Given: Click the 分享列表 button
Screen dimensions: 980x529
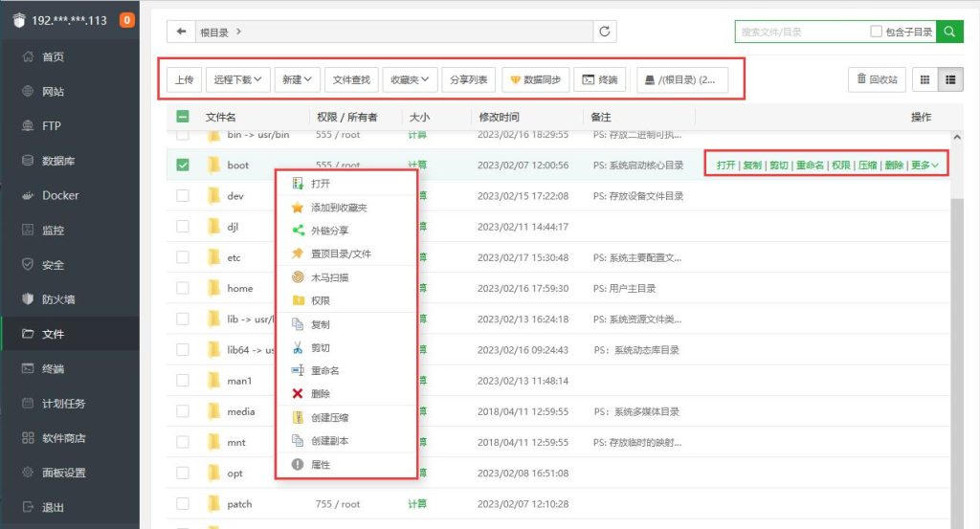Looking at the screenshot, I should click(x=469, y=79).
